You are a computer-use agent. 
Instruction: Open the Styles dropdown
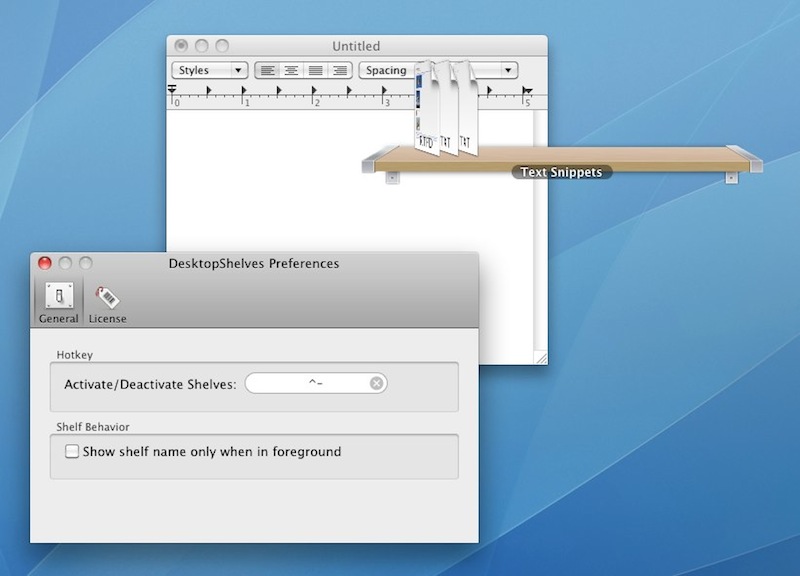[210, 70]
